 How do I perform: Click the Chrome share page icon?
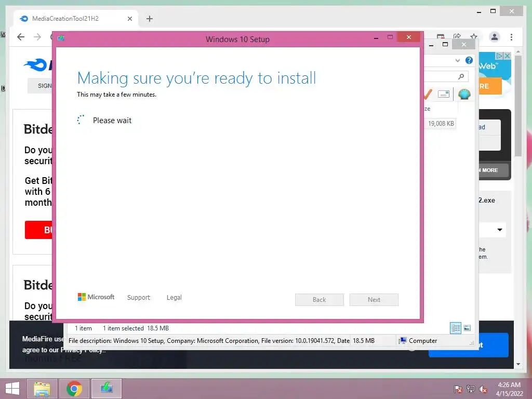(457, 36)
